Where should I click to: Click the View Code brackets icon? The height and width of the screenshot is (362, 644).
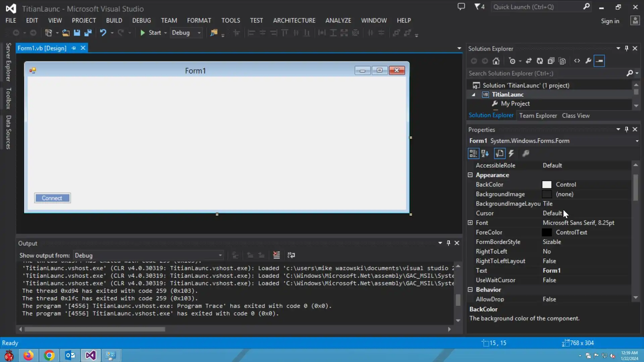coord(577,61)
